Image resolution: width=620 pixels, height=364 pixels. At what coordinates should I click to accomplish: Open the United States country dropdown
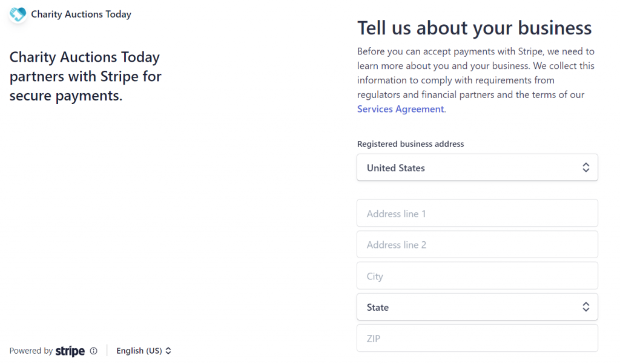[477, 167]
